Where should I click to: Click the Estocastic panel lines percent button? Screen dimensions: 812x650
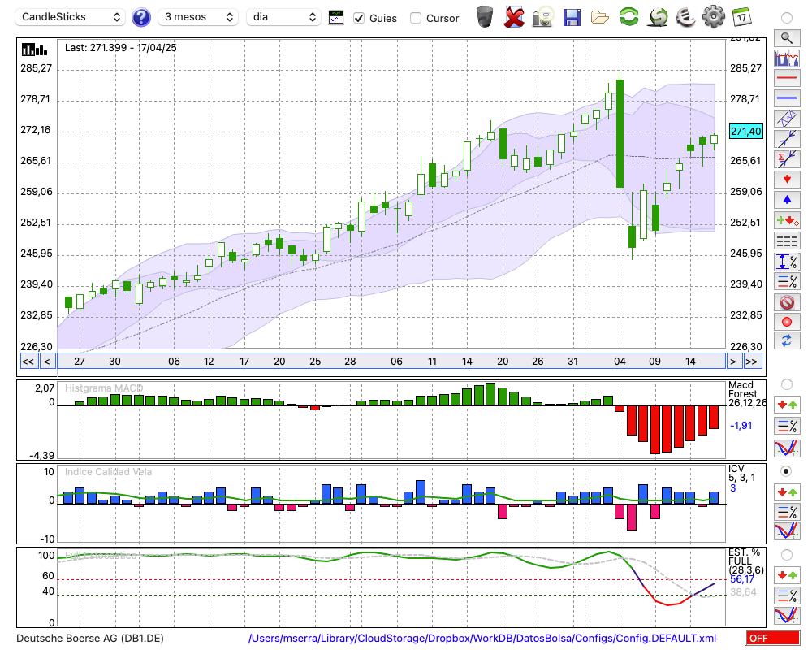[787, 596]
